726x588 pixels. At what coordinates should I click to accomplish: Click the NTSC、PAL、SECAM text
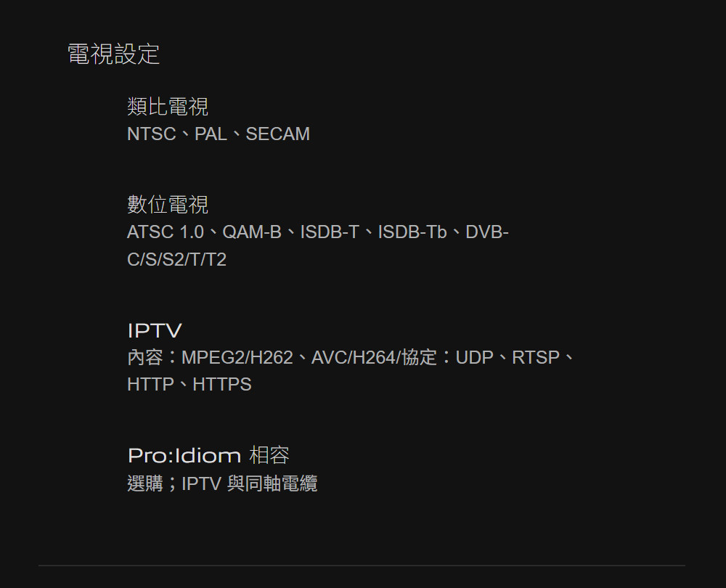point(219,134)
